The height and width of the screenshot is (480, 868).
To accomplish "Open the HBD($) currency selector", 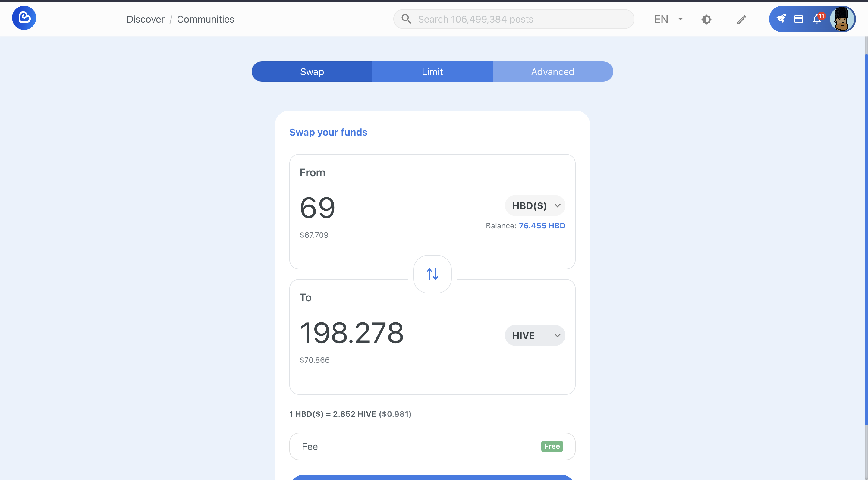I will pyautogui.click(x=535, y=205).
